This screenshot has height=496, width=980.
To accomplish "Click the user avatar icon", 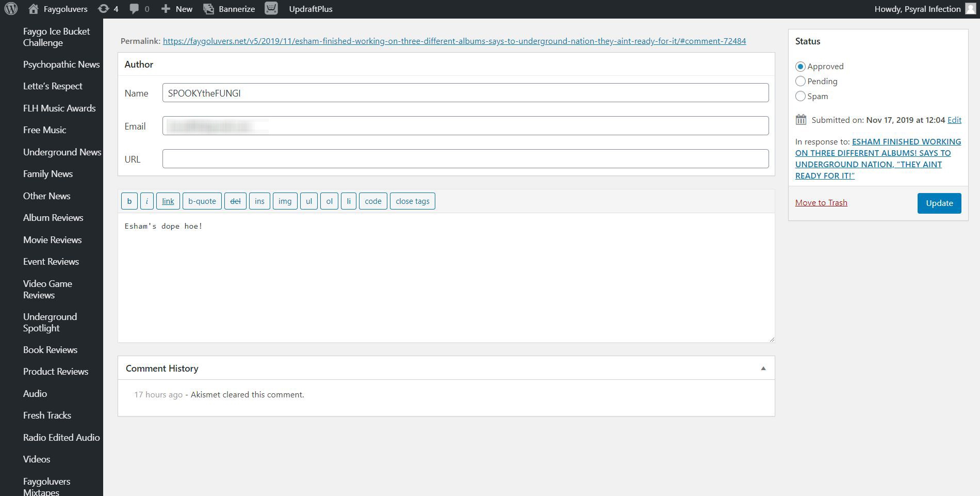I will click(x=970, y=9).
